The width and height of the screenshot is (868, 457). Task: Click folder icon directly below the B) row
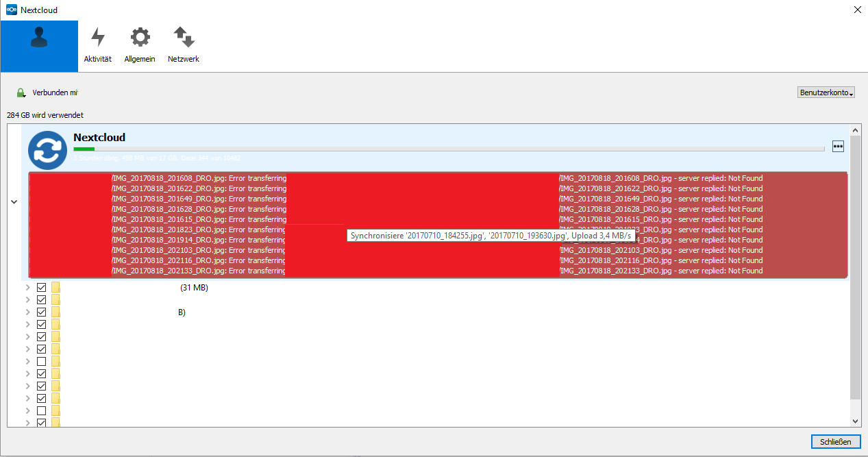56,324
